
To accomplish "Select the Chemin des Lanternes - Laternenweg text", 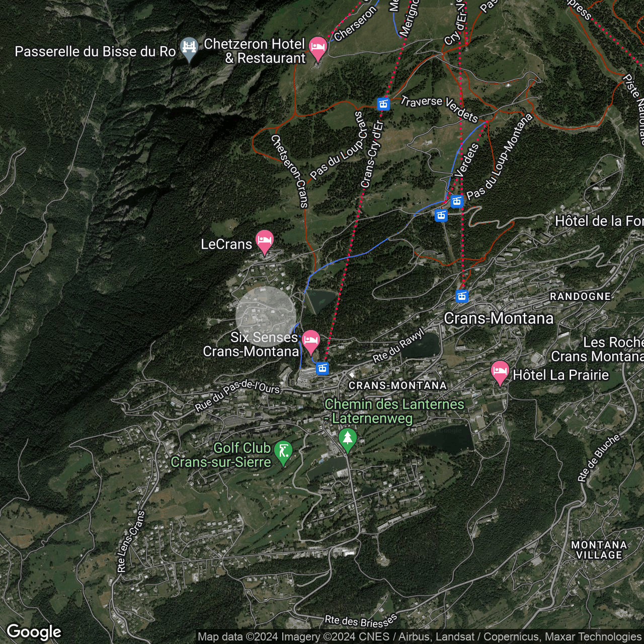I will (x=394, y=411).
